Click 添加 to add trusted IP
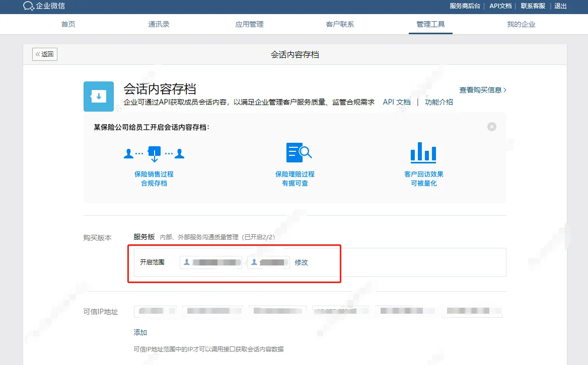The image size is (588, 365). point(140,332)
